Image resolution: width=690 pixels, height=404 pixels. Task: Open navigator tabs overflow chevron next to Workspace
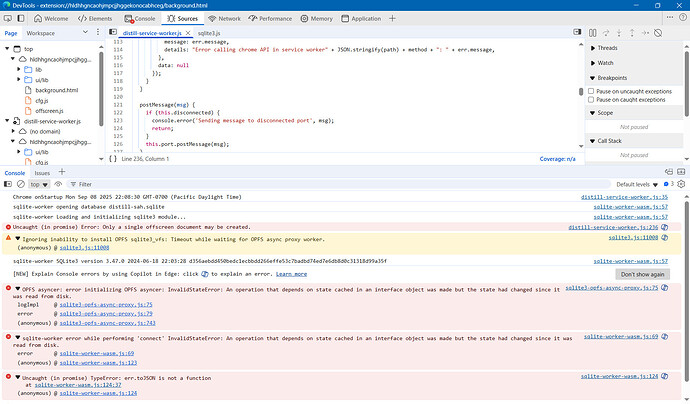(85, 32)
